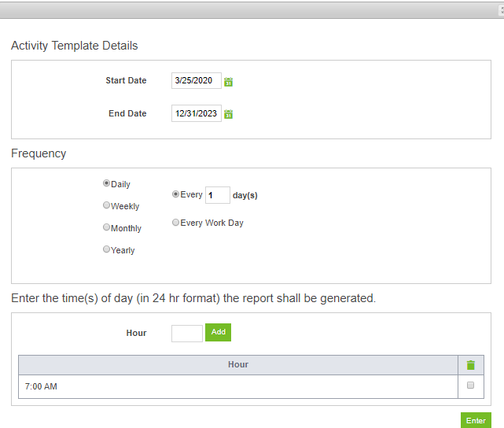Choose the Every Work Day radio button

click(x=175, y=222)
